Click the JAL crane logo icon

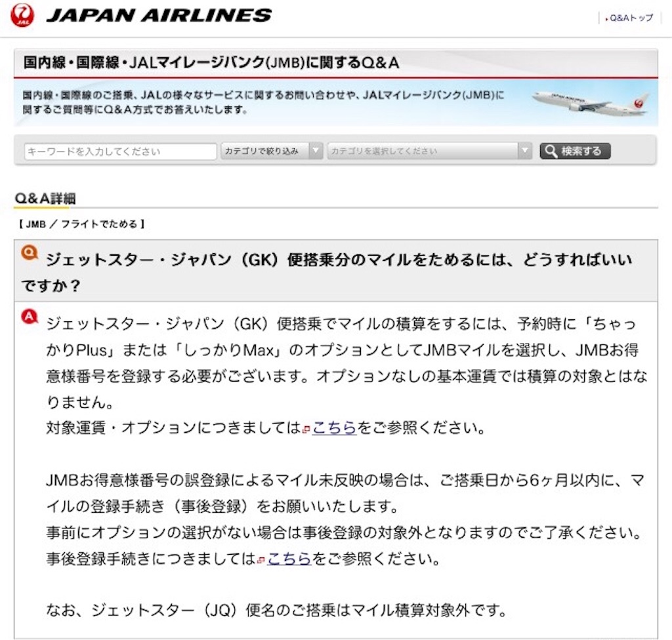[22, 16]
